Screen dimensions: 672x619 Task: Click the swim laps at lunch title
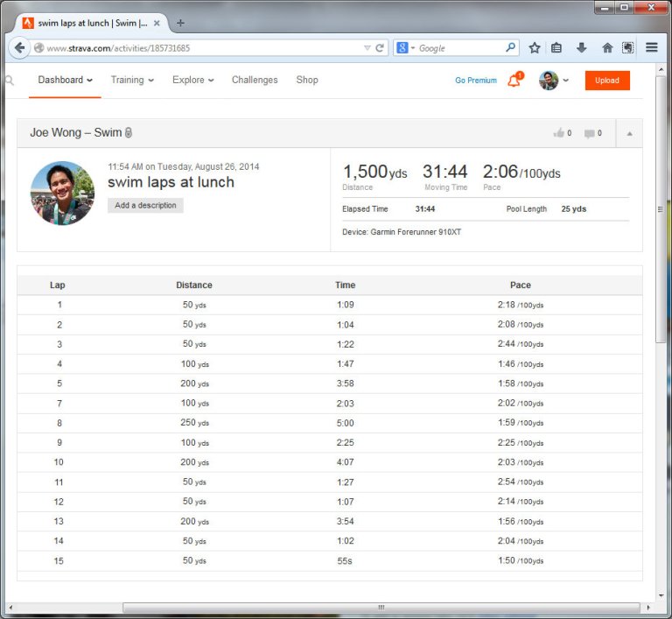pos(171,182)
